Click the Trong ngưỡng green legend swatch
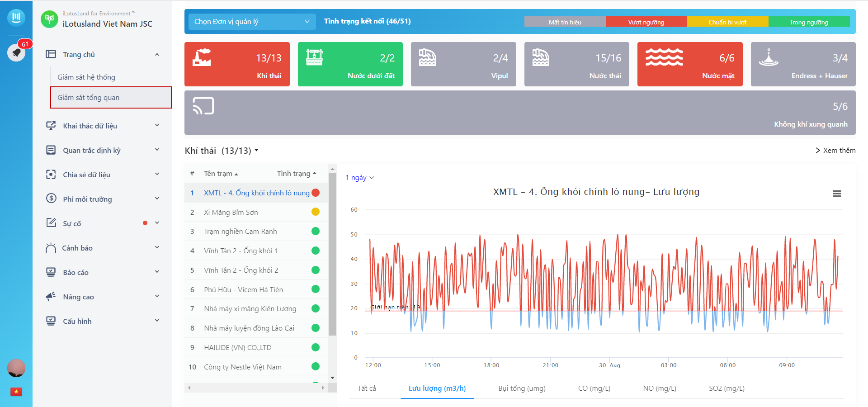Image resolution: width=868 pixels, height=407 pixels. pyautogui.click(x=809, y=22)
